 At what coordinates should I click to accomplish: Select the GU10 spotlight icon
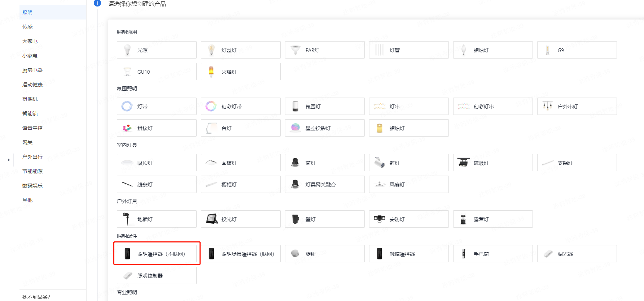[x=127, y=72]
